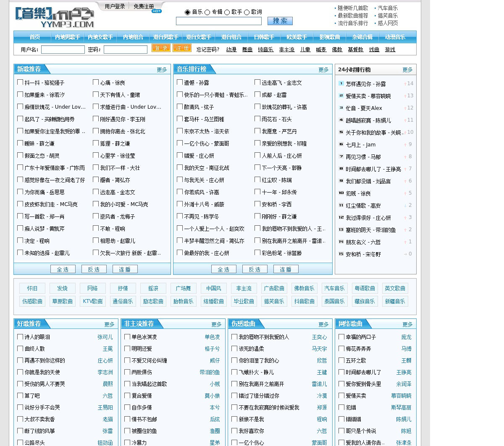
Task: Click the orange 登录 button
Action: 160,48
